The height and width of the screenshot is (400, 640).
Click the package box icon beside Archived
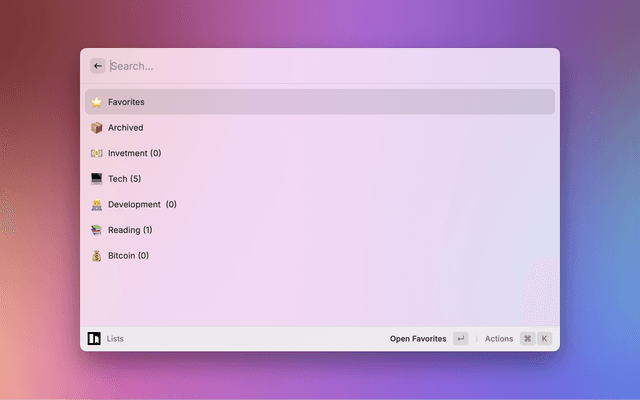click(96, 128)
